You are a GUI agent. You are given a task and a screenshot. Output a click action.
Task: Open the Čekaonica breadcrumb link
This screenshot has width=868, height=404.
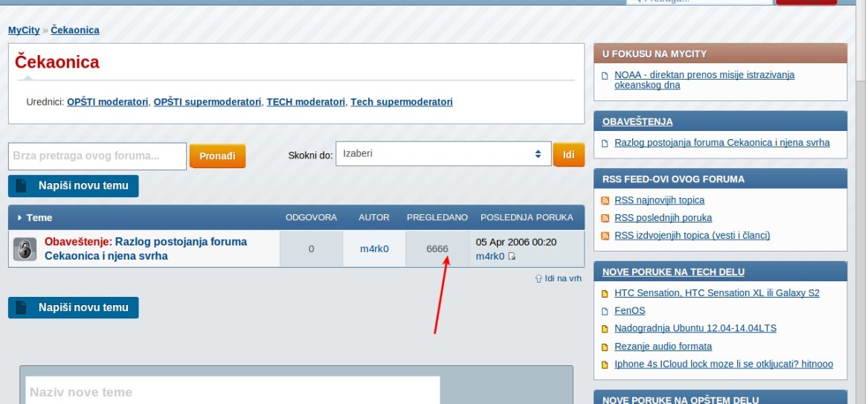[x=75, y=30]
